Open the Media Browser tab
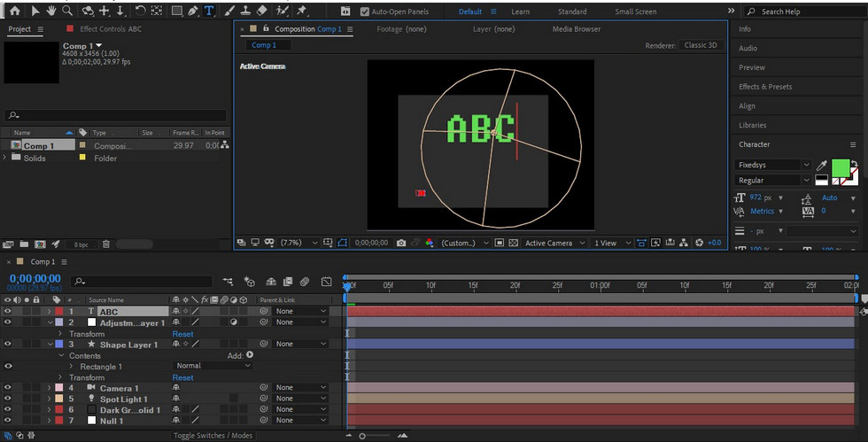The height and width of the screenshot is (442, 868). pyautogui.click(x=577, y=29)
